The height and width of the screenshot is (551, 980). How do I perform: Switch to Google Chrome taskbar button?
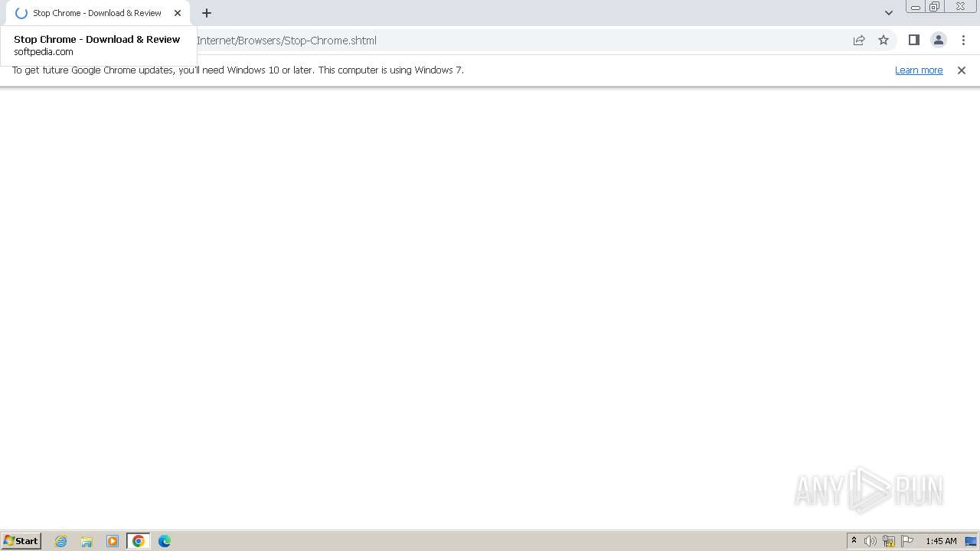(x=139, y=541)
